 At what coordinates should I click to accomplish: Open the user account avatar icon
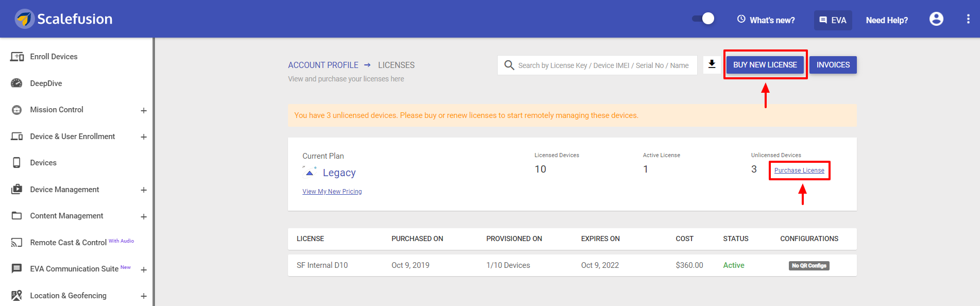(x=936, y=19)
